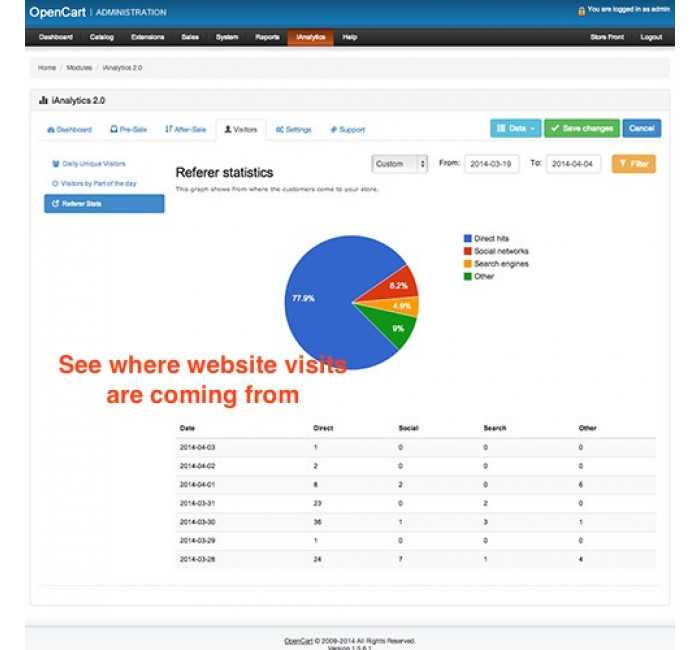Click the 2014-03-30 date cell
700x650 pixels.
tap(197, 522)
